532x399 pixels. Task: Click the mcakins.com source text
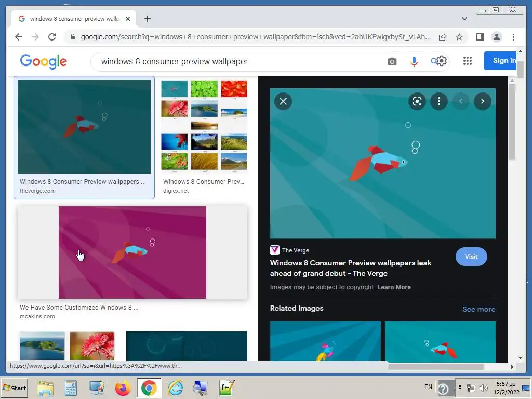coord(37,316)
